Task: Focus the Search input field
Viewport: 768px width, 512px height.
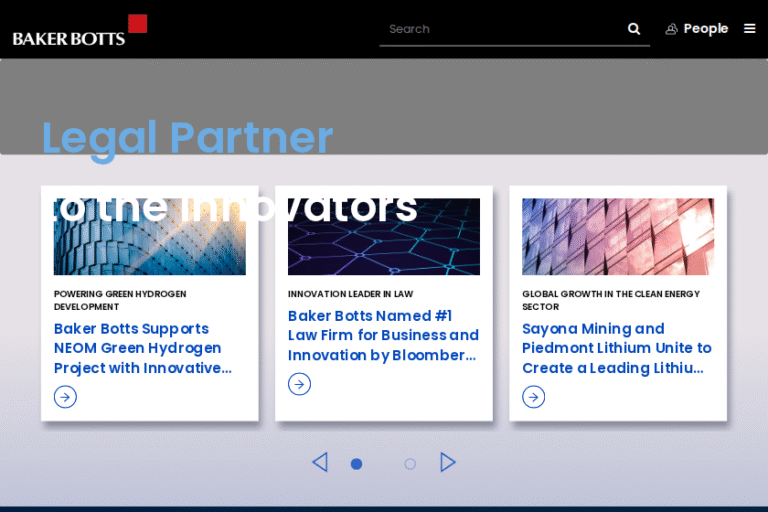Action: click(500, 29)
